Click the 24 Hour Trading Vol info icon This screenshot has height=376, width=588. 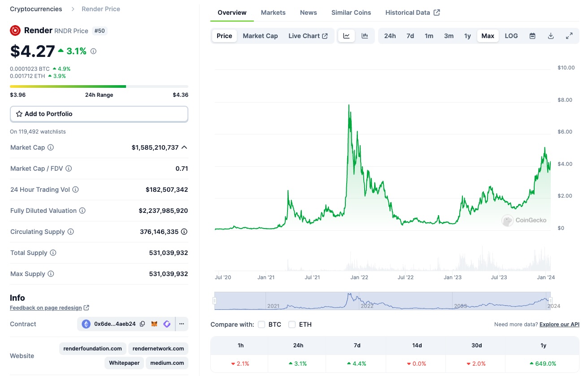(75, 190)
